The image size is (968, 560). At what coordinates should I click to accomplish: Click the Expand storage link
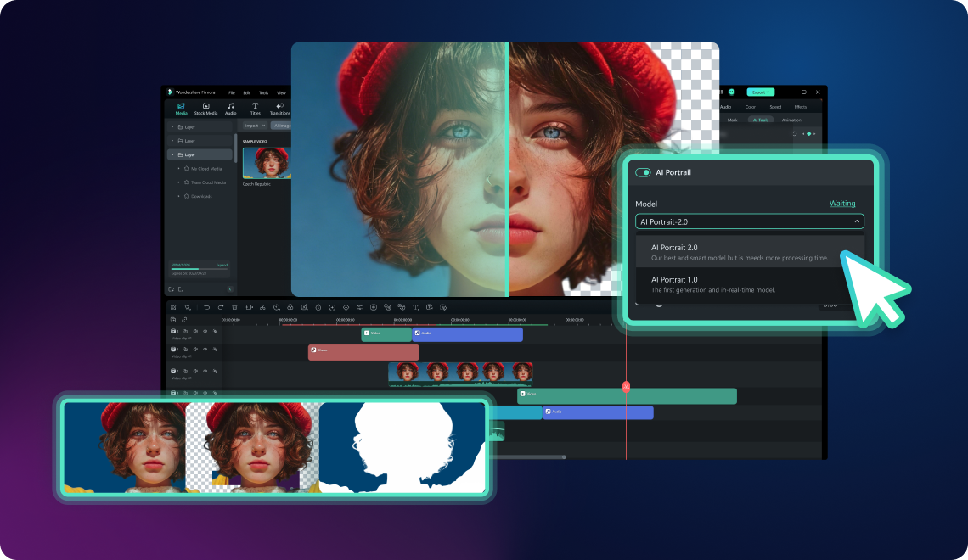coord(222,266)
